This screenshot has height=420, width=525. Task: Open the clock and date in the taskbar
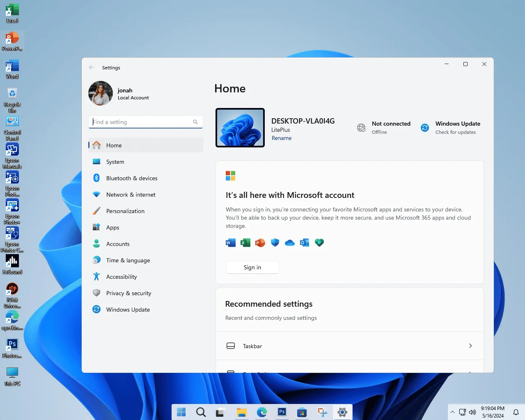493,412
